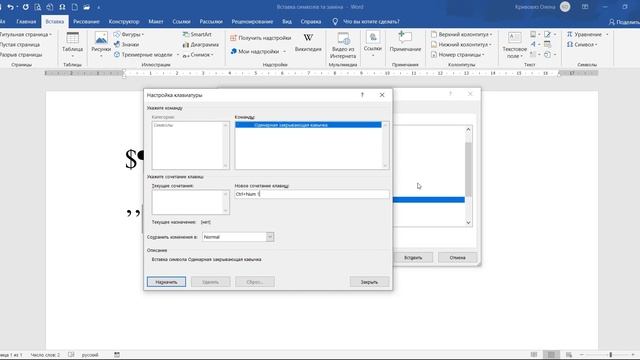The width and height of the screenshot is (640, 360).
Task: Click Пустая страница blank page command
Action: (x=20, y=44)
